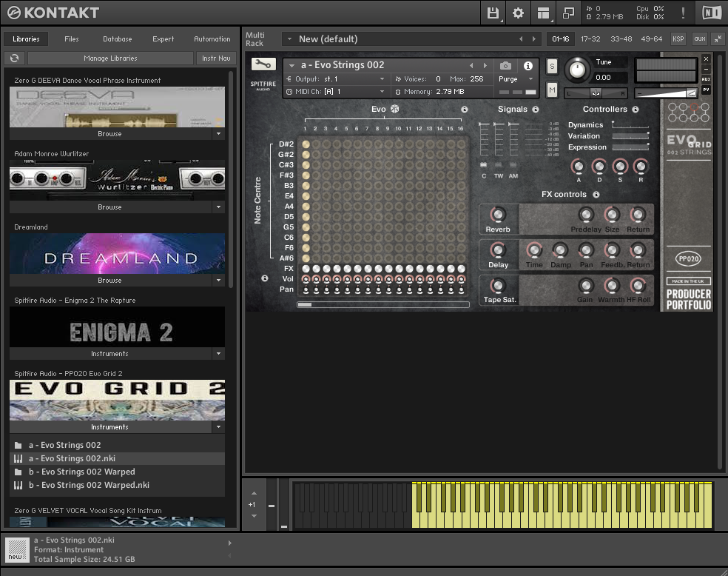Select rack page 49-64
The width and height of the screenshot is (728, 576).
pyautogui.click(x=651, y=39)
